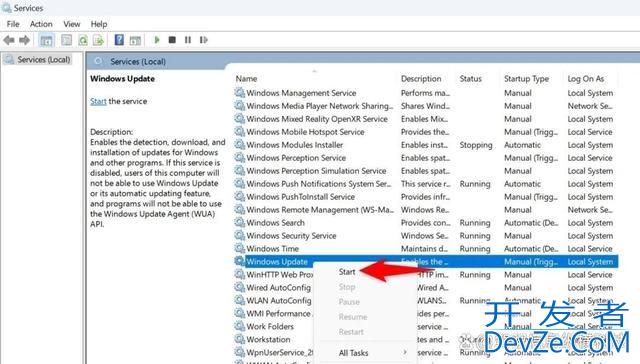640x364 pixels.
Task: Sort by the Startup Type column header
Action: point(527,79)
